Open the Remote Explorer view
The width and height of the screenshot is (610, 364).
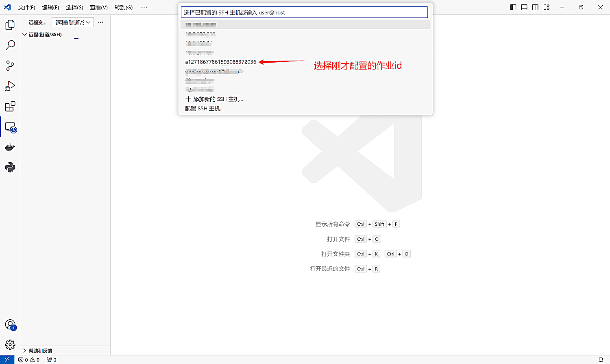(x=10, y=127)
